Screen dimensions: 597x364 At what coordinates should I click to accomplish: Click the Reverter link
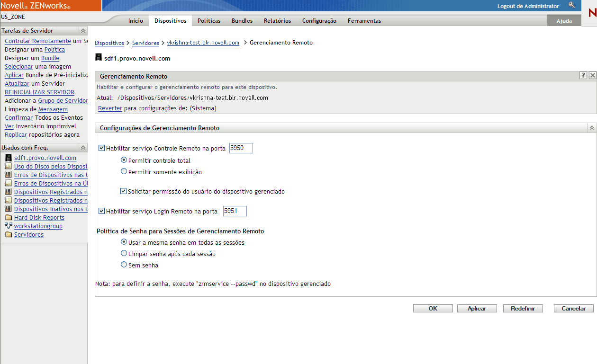tap(110, 108)
